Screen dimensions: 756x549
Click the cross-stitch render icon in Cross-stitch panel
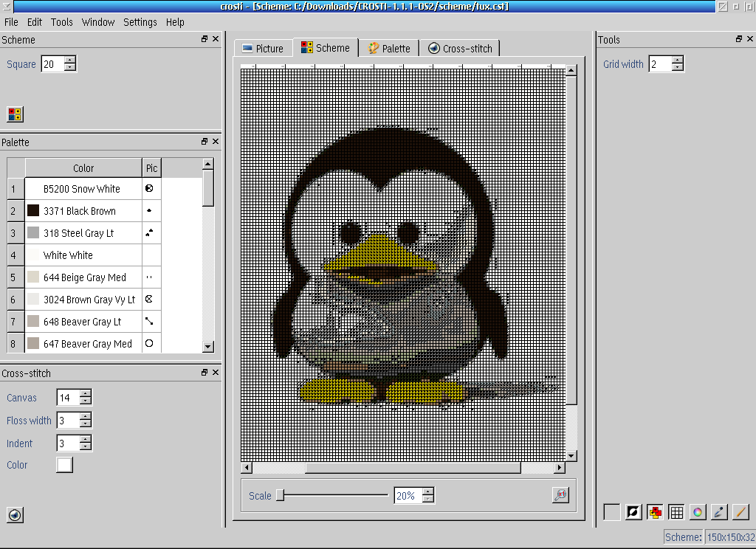coord(15,515)
